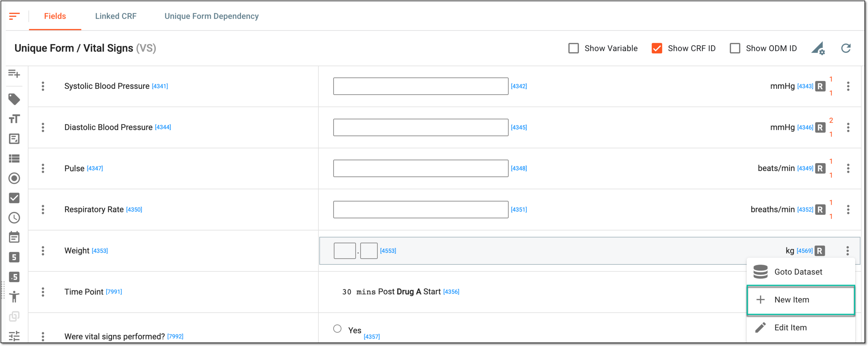
Task: Click CRF ID link [4350]
Action: (x=134, y=210)
